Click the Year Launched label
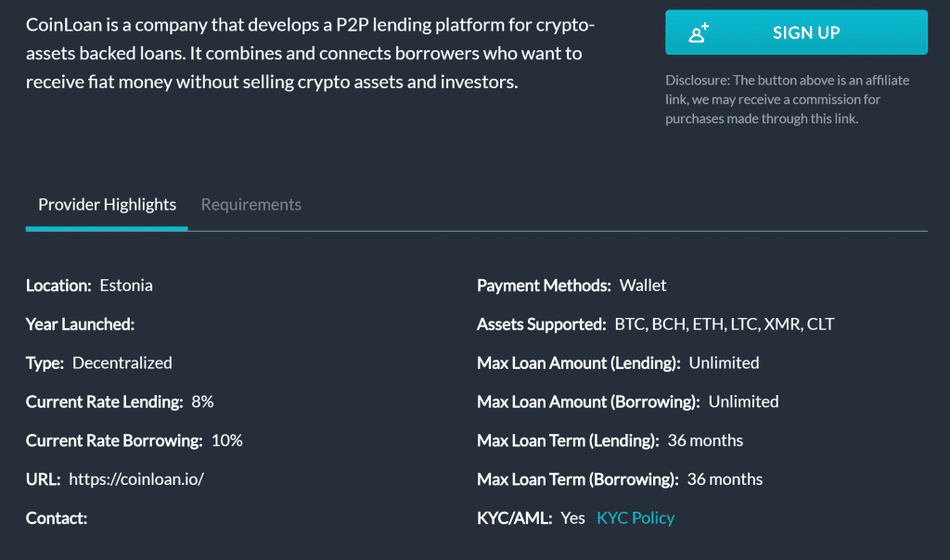 [81, 325]
